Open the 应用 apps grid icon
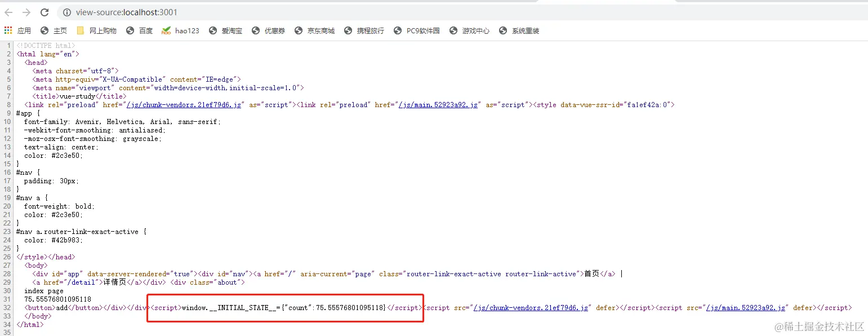 [18, 30]
